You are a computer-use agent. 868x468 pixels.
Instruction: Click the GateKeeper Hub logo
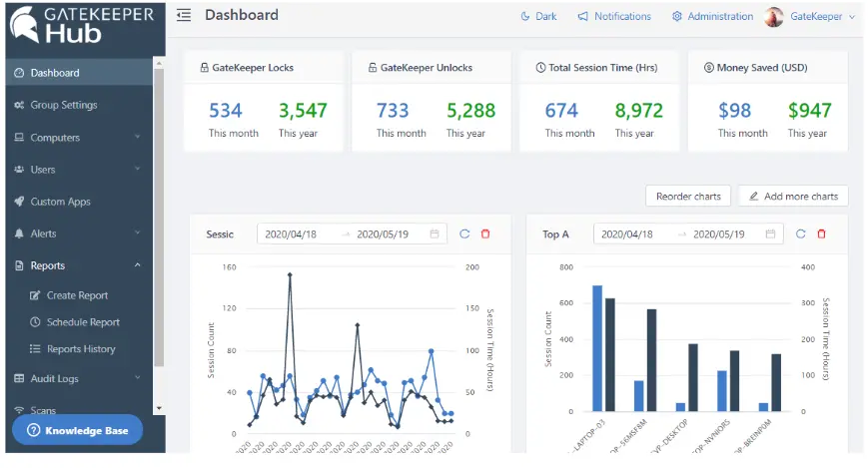(x=83, y=26)
